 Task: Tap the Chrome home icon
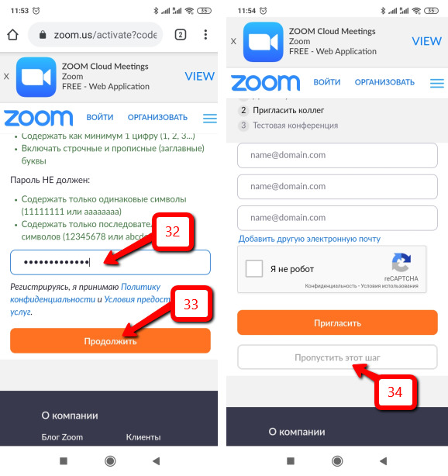click(x=12, y=35)
